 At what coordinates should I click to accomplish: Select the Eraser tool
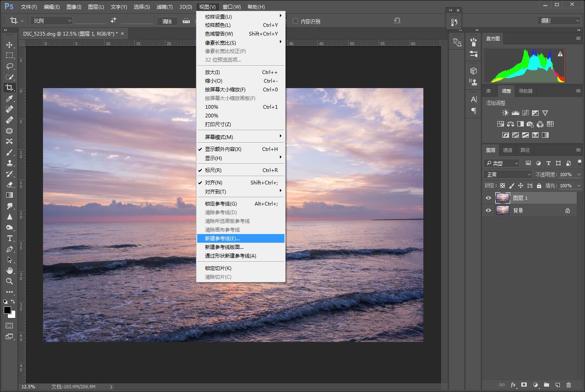(9, 184)
